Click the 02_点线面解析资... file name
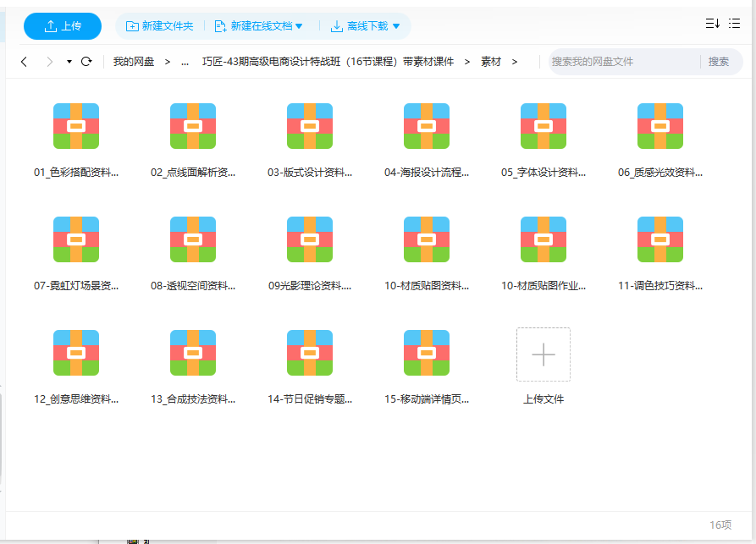 193,172
